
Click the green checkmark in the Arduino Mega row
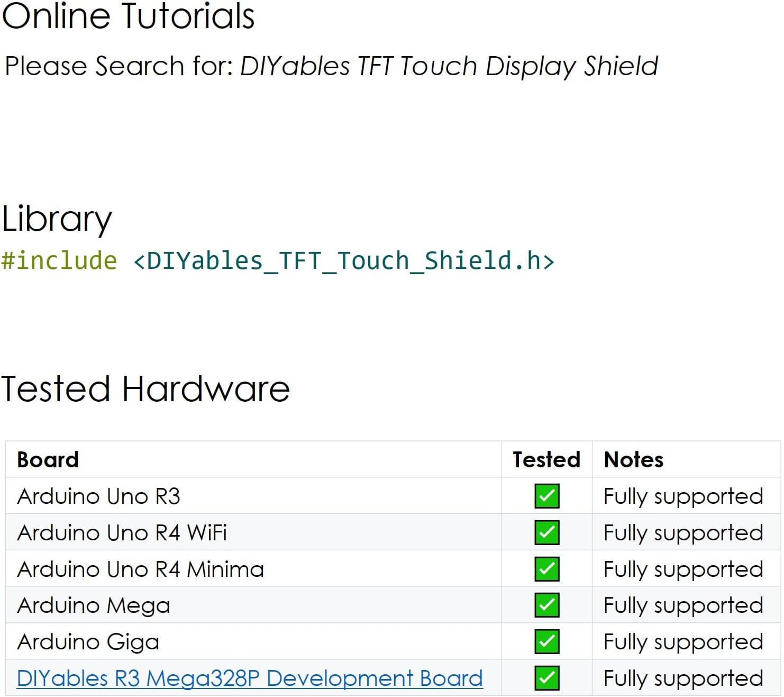[546, 605]
